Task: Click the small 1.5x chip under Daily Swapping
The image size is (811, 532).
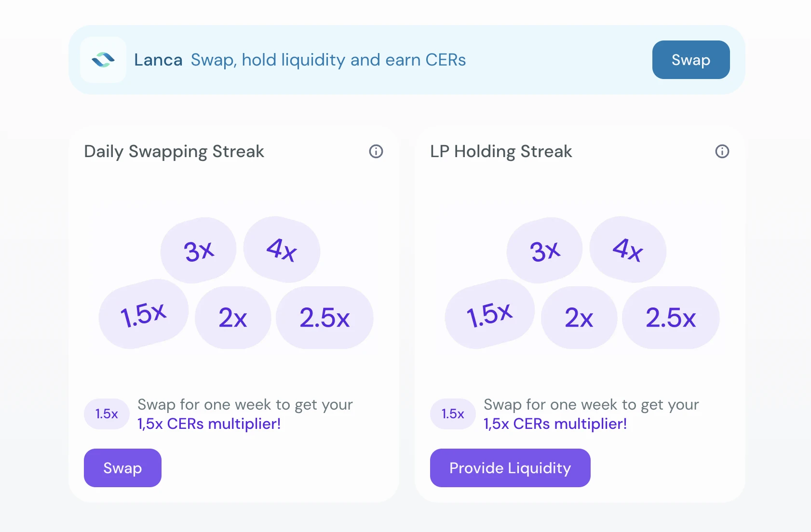Action: click(107, 414)
